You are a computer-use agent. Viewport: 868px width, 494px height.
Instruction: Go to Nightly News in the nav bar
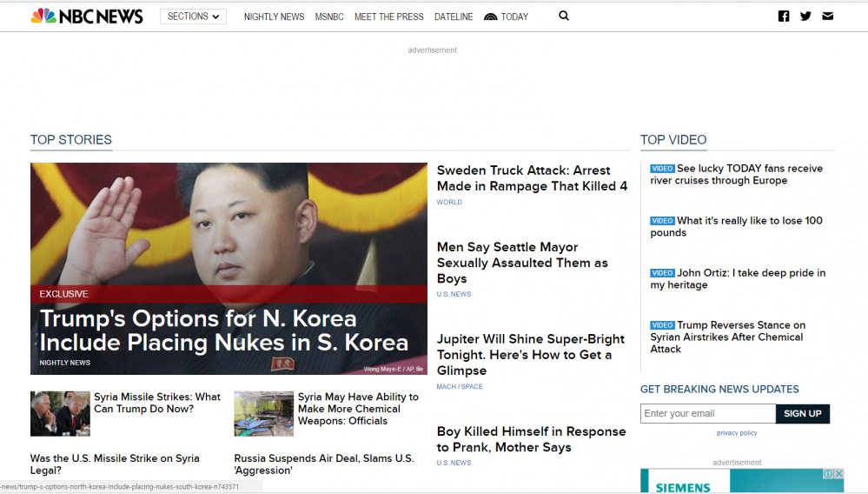tap(274, 17)
